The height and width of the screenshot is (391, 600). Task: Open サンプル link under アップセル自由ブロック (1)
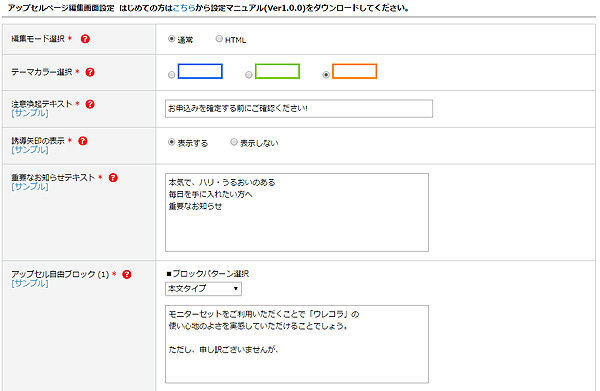click(30, 283)
